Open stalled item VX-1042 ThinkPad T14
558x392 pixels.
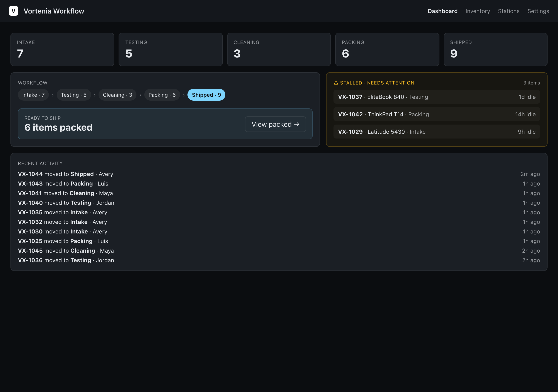437,114
